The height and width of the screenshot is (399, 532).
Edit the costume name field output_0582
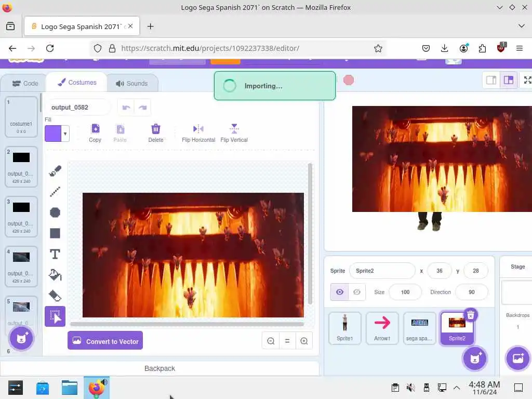(77, 108)
